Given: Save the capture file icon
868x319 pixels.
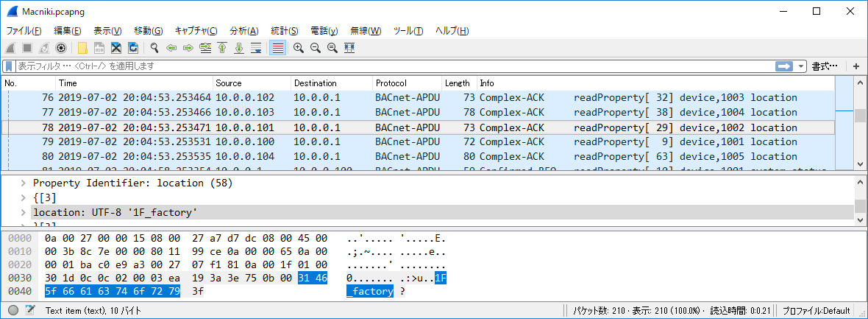Looking at the screenshot, I should click(99, 48).
